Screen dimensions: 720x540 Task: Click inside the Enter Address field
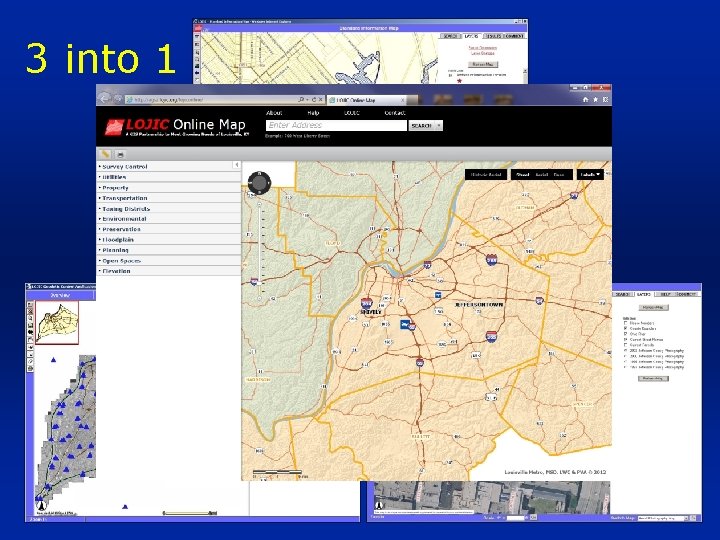(x=336, y=125)
